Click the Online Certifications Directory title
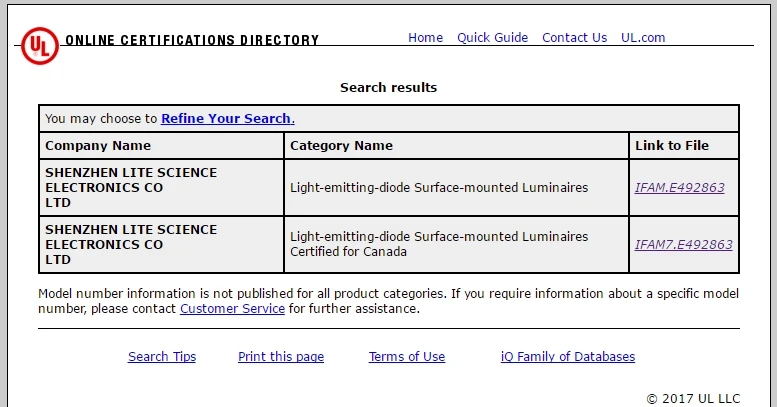The width and height of the screenshot is (777, 407). coord(192,40)
